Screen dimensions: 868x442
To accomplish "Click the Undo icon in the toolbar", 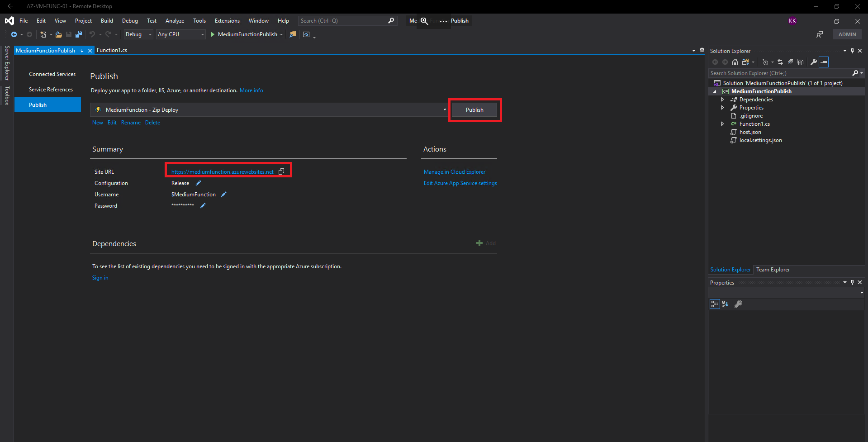I will pos(93,34).
